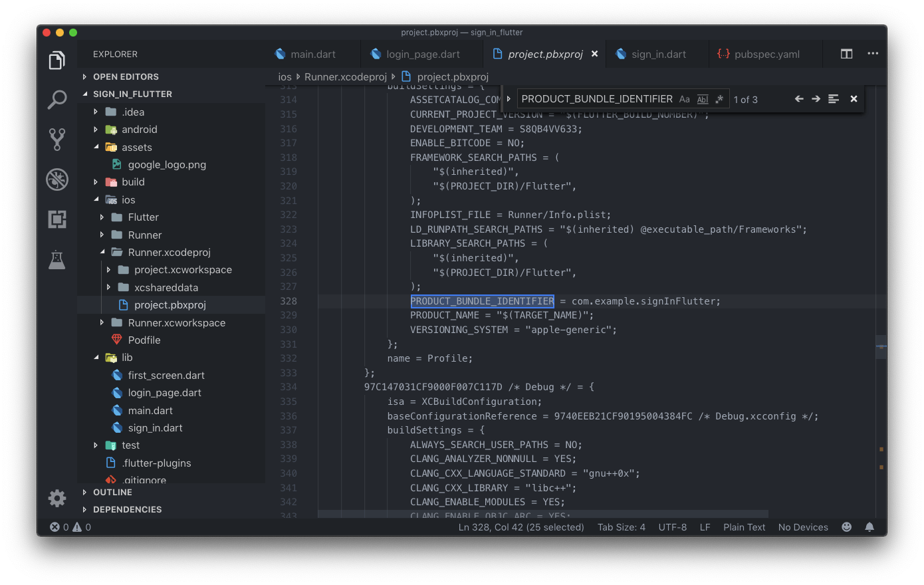
Task: Open the Source Control view
Action: click(57, 139)
